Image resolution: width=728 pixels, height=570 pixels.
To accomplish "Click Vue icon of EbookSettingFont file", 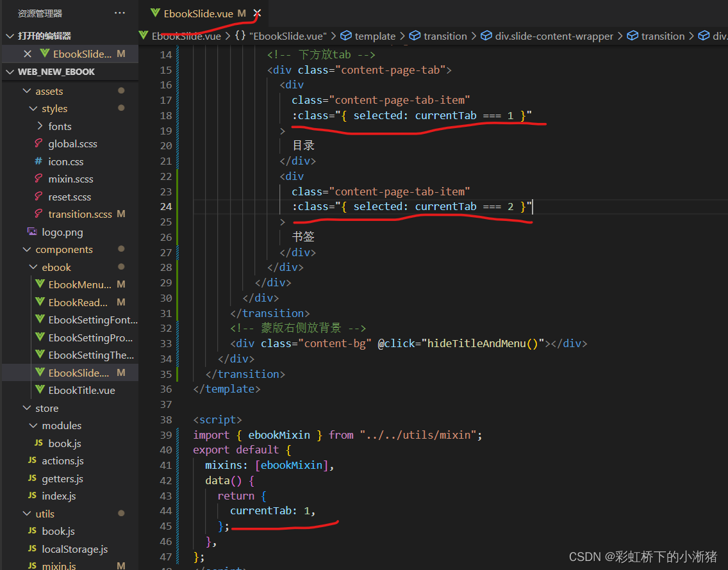I will point(40,320).
